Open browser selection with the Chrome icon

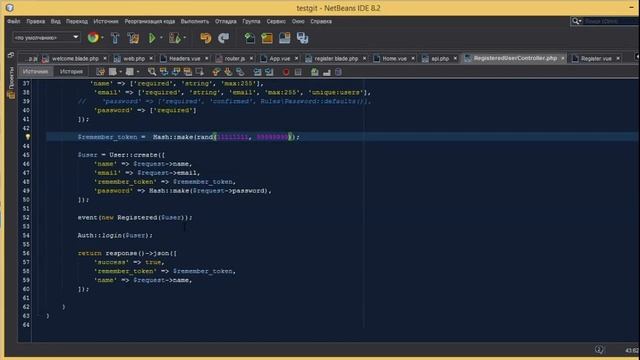tap(93, 38)
